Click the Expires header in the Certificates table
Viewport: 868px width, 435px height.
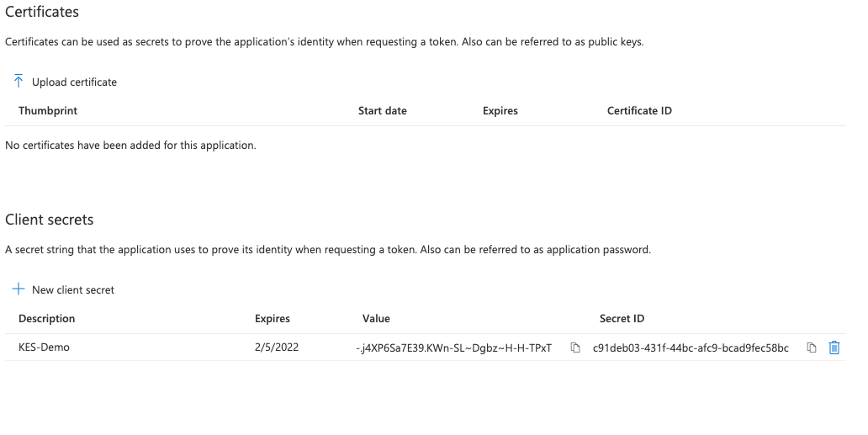pos(500,110)
